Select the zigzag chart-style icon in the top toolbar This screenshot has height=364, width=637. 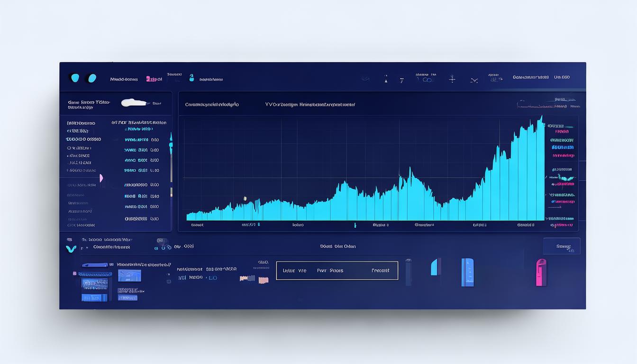pos(474,81)
